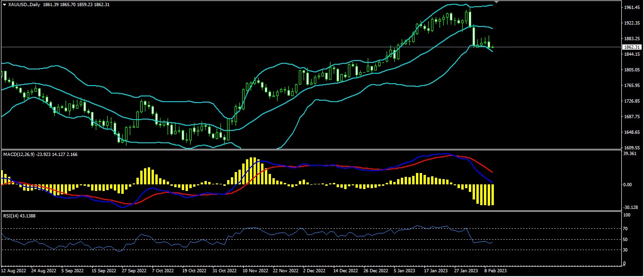Click the 10 Nov 2022 date marker

[255, 271]
